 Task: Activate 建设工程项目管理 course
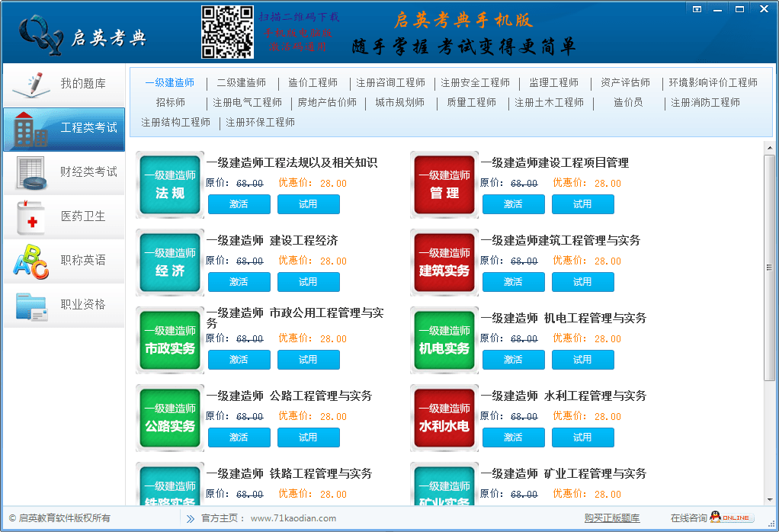tap(513, 204)
